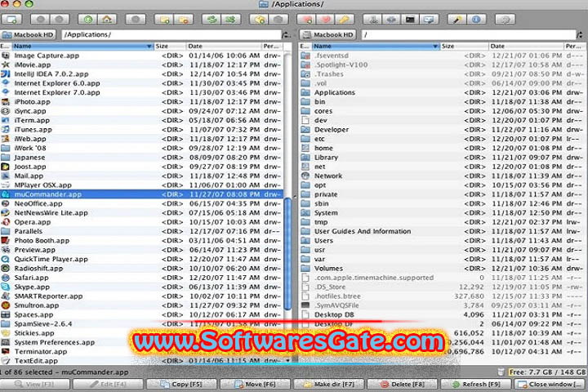Viewport: 588px width, 392px height.
Task: Click the Pack files toolbar icon
Action: pyautogui.click(x=260, y=20)
